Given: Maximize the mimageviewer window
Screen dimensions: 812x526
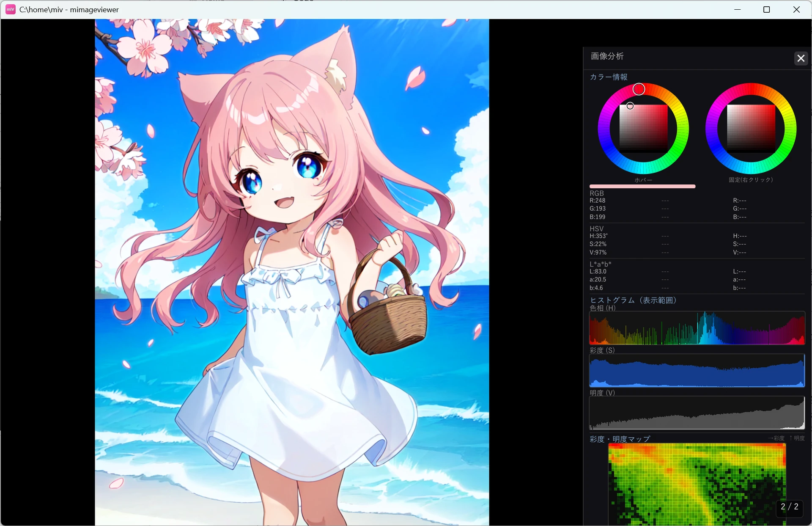Looking at the screenshot, I should point(766,9).
